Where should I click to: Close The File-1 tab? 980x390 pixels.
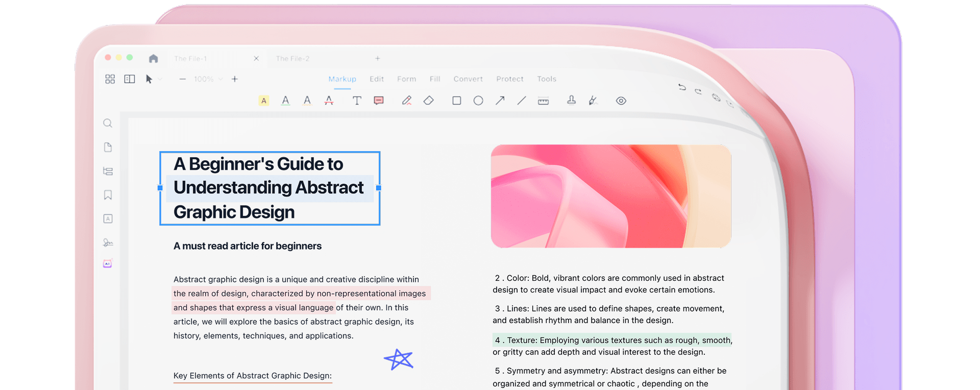(x=256, y=59)
